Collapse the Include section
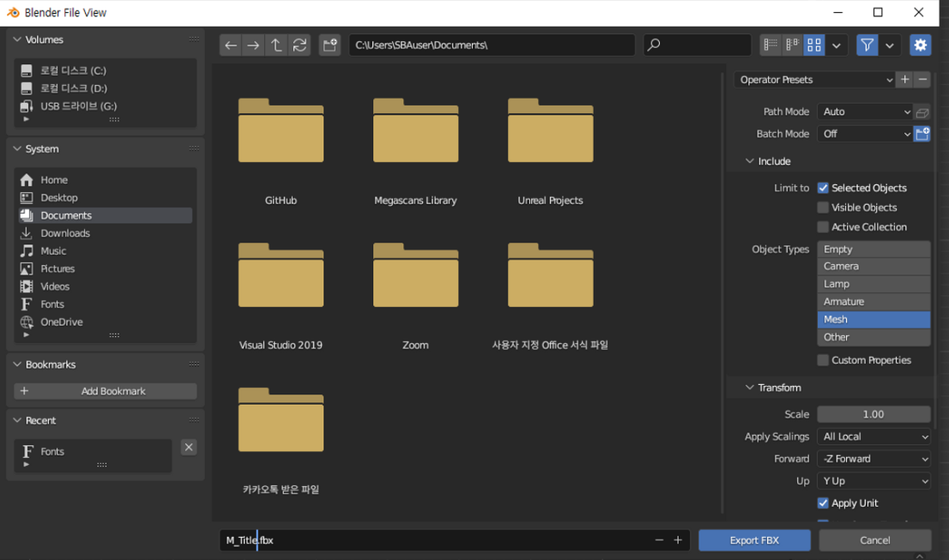The height and width of the screenshot is (560, 949). coord(750,161)
